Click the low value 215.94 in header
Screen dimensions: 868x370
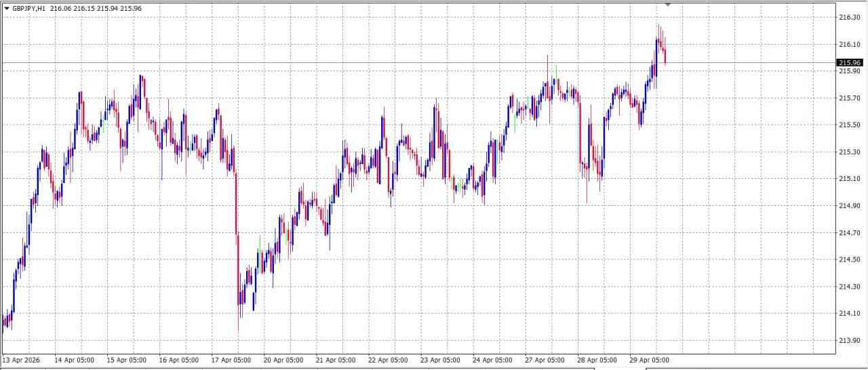coord(107,9)
